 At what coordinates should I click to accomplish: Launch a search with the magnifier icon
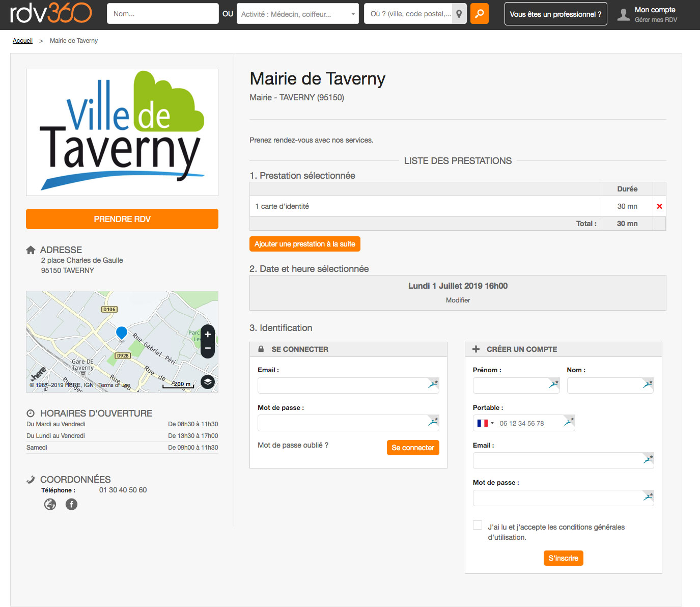[x=479, y=14]
